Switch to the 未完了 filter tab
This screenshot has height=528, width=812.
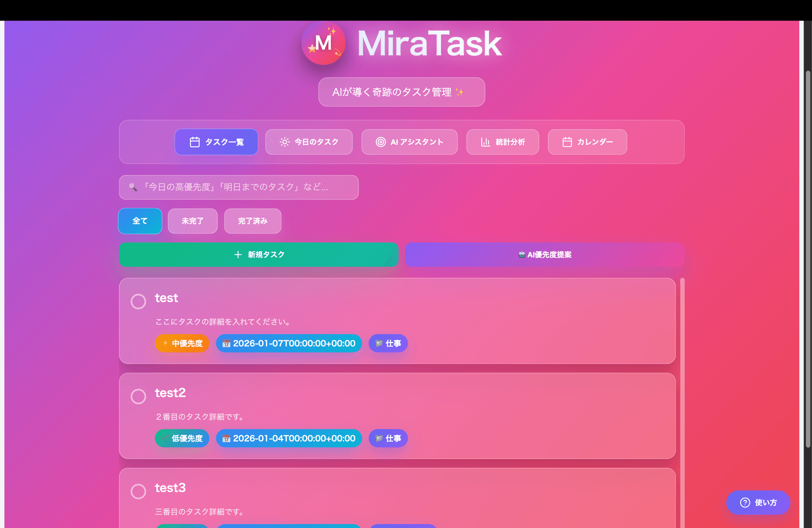tap(192, 221)
